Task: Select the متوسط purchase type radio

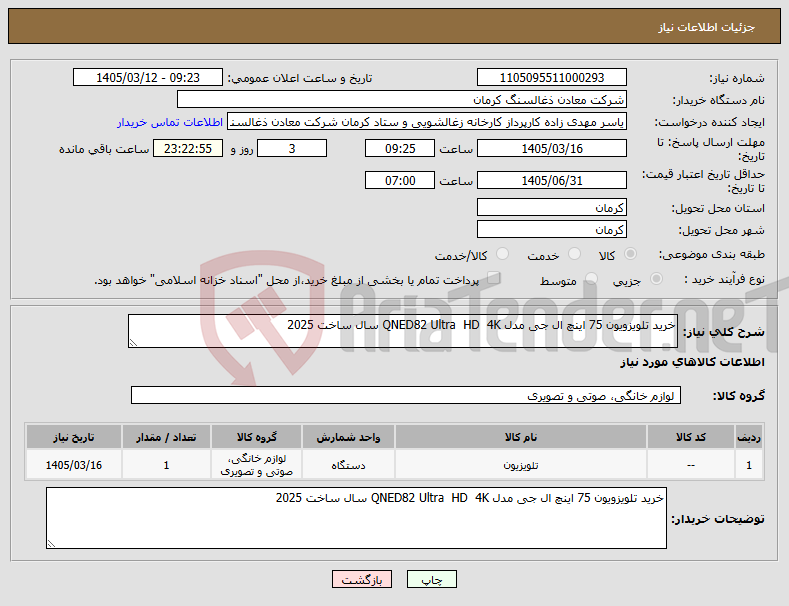Action: 591,278
